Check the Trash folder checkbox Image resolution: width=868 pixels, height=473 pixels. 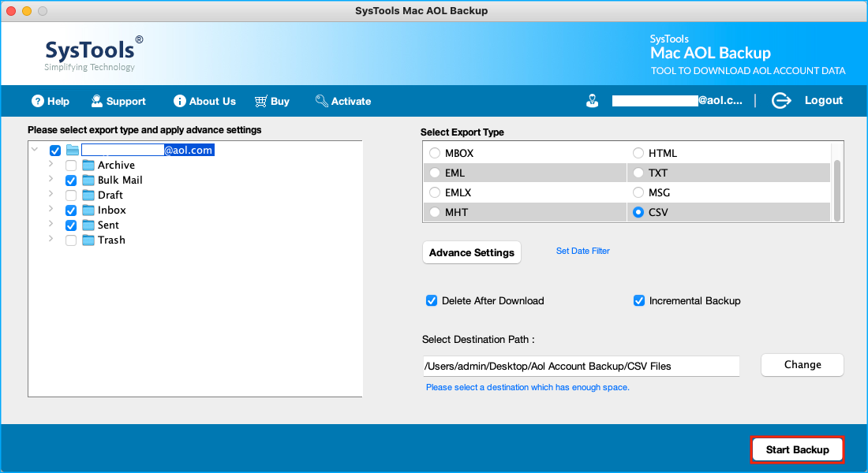(71, 240)
